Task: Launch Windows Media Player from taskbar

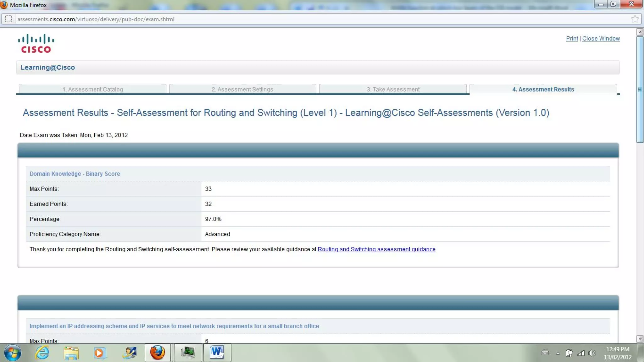Action: 100,353
